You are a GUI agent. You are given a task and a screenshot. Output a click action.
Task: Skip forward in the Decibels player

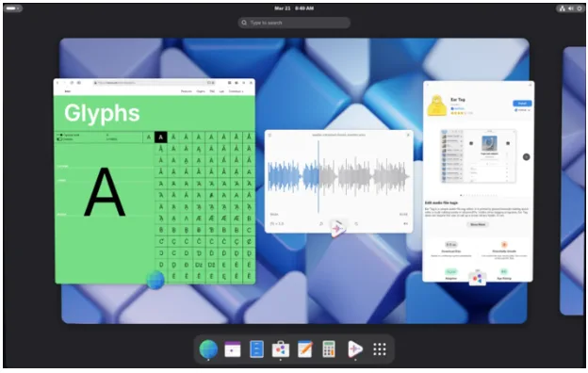point(356,224)
